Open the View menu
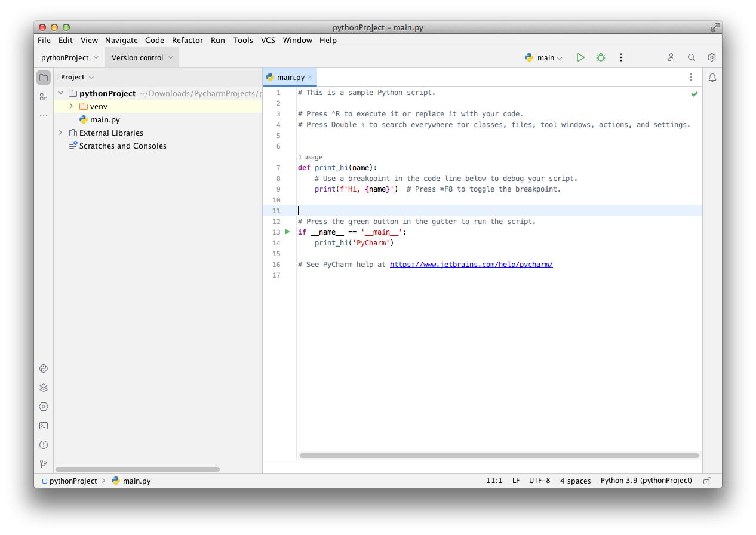Image resolution: width=756 pixels, height=535 pixels. click(89, 40)
